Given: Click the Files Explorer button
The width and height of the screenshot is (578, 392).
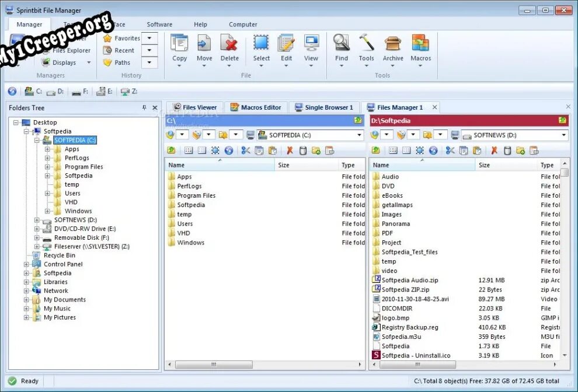Looking at the screenshot, I should click(67, 50).
